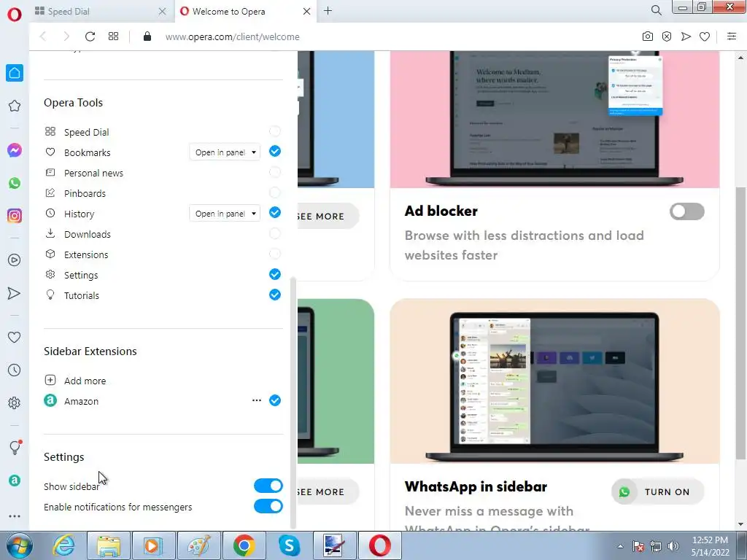Open the Easy Setup icon
The width and height of the screenshot is (747, 560).
point(732,36)
